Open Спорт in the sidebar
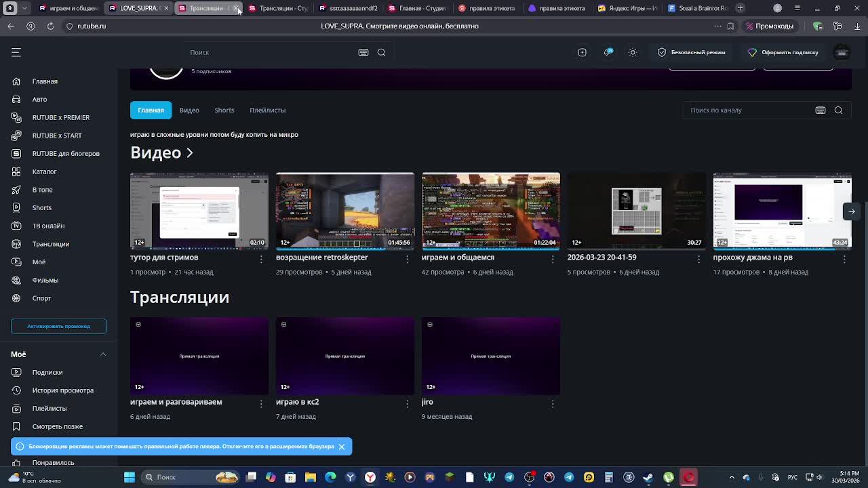Viewport: 868px width, 488px height. pos(41,298)
